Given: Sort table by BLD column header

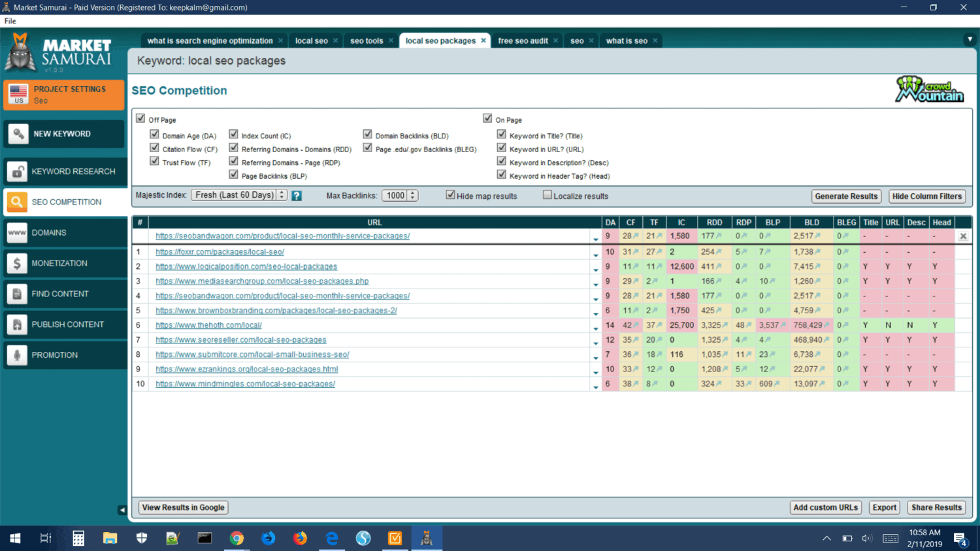Looking at the screenshot, I should 812,223.
